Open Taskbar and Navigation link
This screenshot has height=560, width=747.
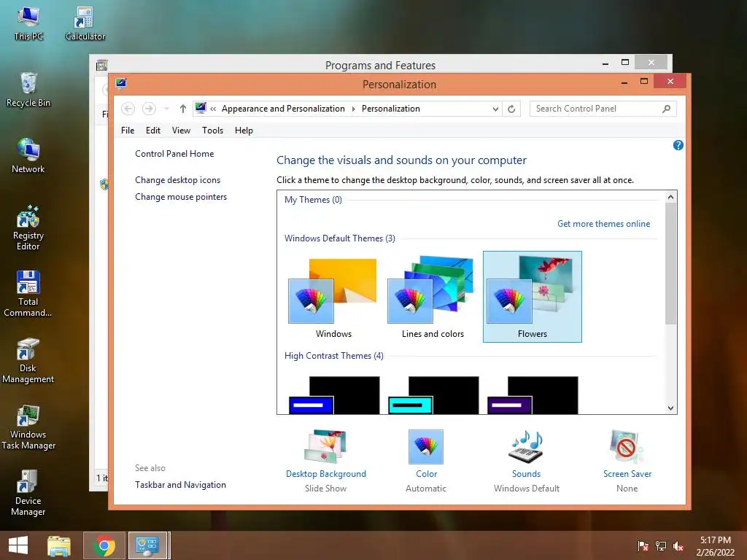pyautogui.click(x=180, y=484)
